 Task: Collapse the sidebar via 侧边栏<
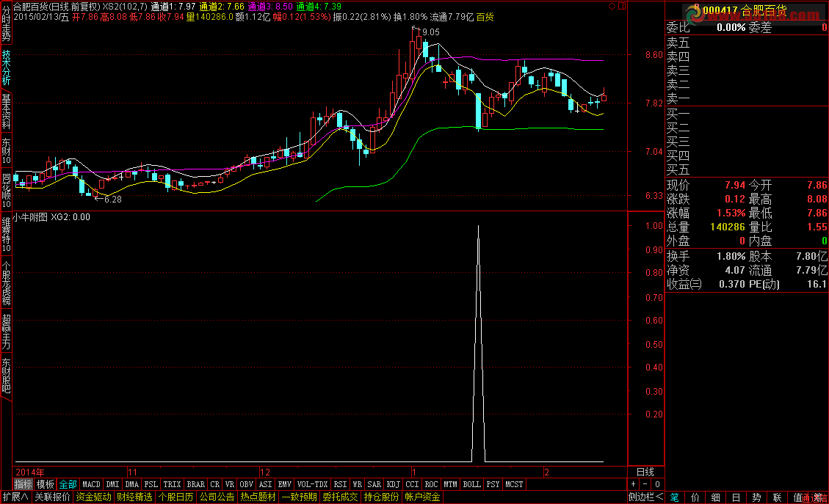645,497
